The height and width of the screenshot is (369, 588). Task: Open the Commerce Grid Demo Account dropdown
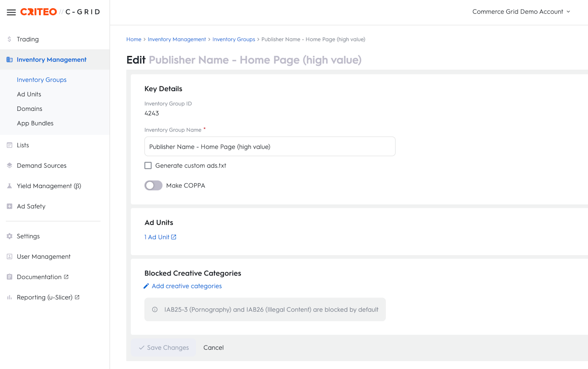(521, 12)
